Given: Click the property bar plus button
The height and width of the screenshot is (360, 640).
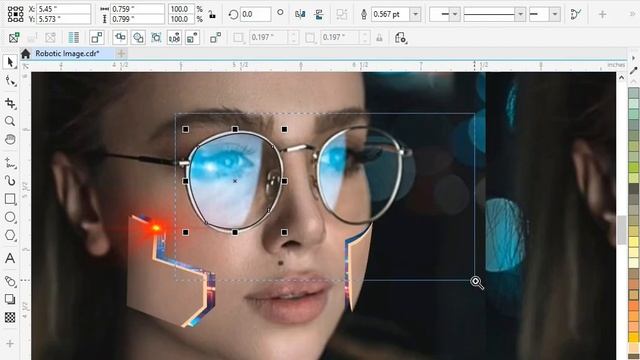Looking at the screenshot, I should pyautogui.click(x=602, y=14).
